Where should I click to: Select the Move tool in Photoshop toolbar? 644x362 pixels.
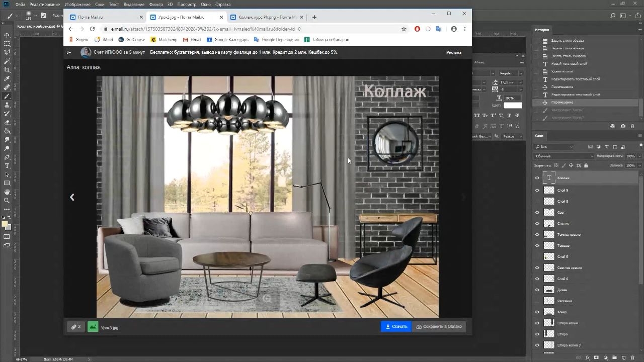click(x=7, y=35)
